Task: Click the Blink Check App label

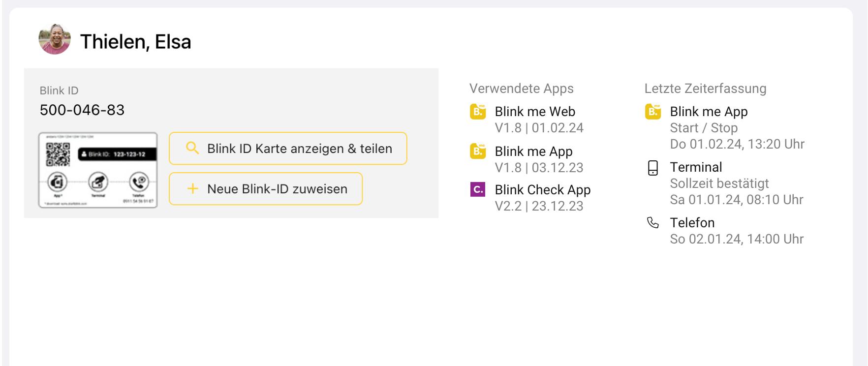Action: (542, 190)
